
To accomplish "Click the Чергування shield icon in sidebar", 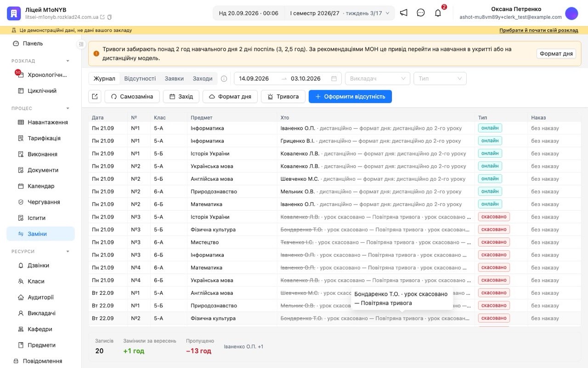I will [x=21, y=202].
